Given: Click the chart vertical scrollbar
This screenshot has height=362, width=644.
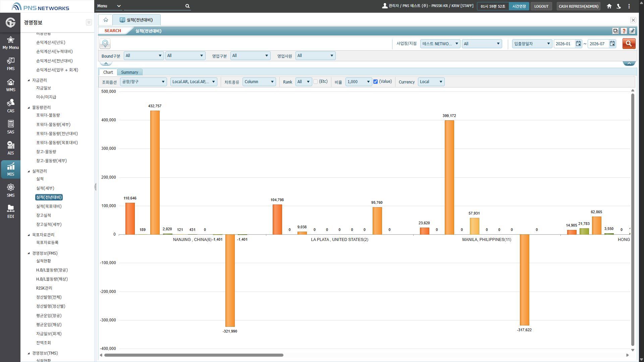Looking at the screenshot, I should pos(633,220).
